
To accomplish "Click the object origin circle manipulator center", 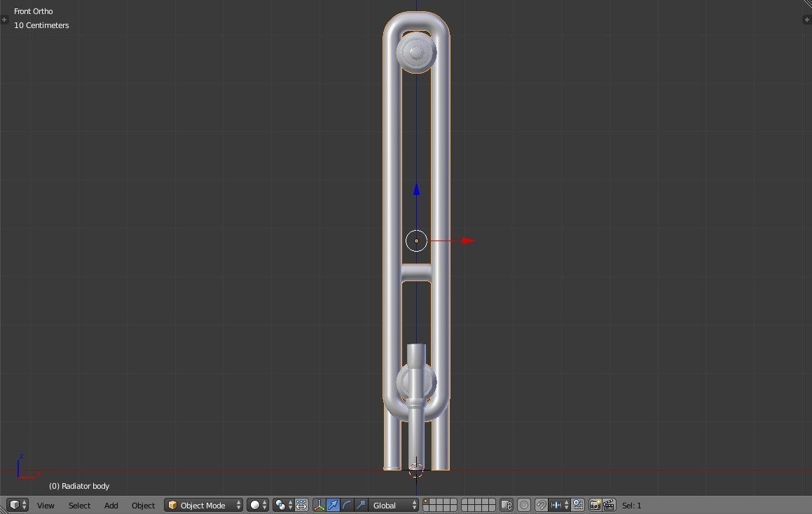I will (416, 241).
